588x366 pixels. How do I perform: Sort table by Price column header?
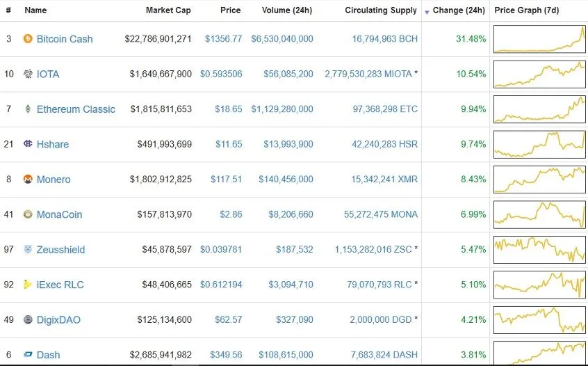pyautogui.click(x=231, y=10)
